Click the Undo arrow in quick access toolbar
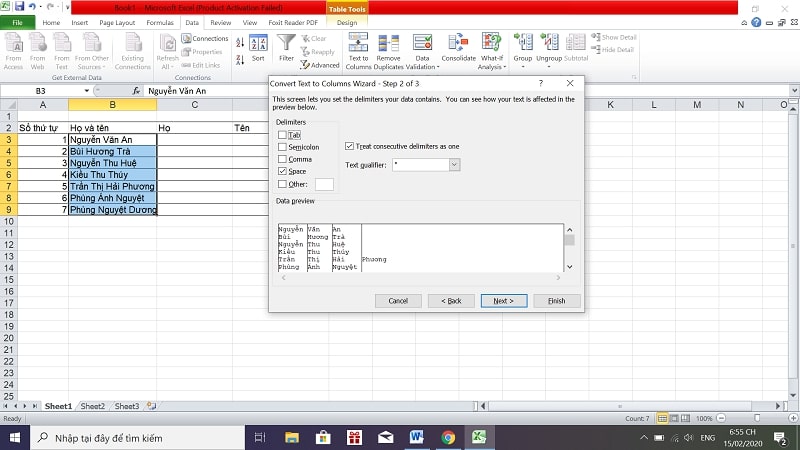The width and height of the screenshot is (800, 450). [33, 7]
